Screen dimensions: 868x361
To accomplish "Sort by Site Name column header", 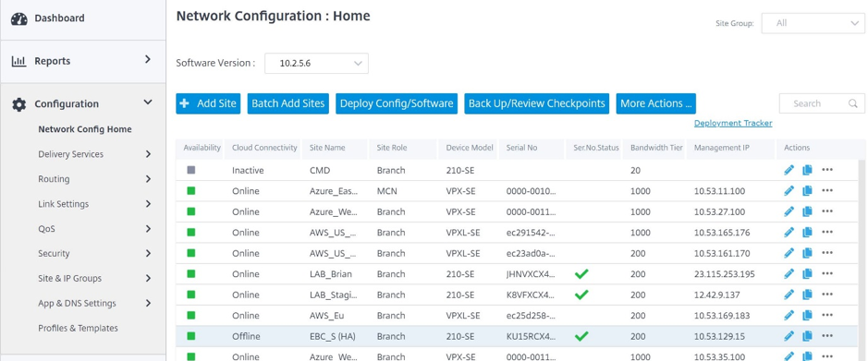I will click(x=327, y=148).
